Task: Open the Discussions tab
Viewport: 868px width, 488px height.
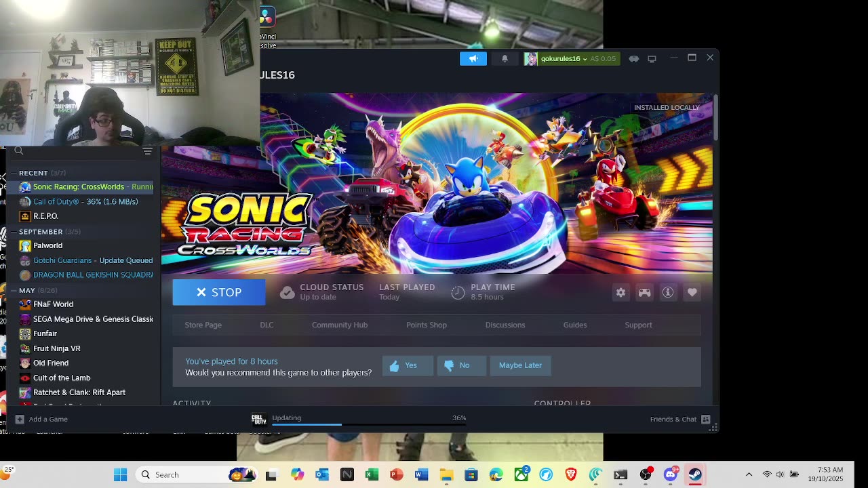Action: pyautogui.click(x=505, y=325)
